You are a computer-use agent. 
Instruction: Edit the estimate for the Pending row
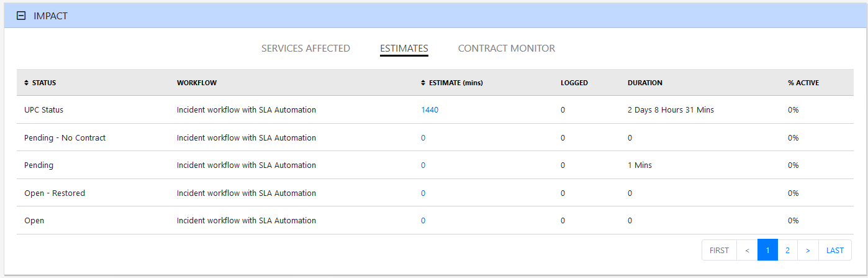pyautogui.click(x=423, y=165)
